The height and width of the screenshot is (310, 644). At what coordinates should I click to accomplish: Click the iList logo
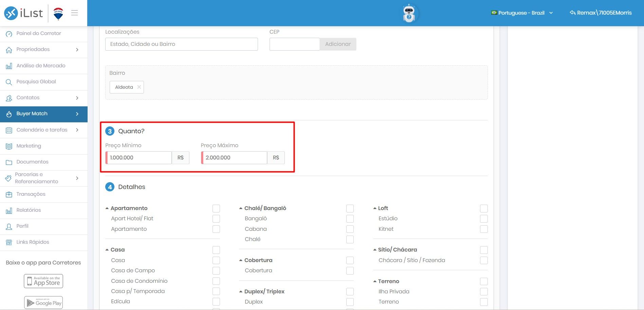coord(23,13)
